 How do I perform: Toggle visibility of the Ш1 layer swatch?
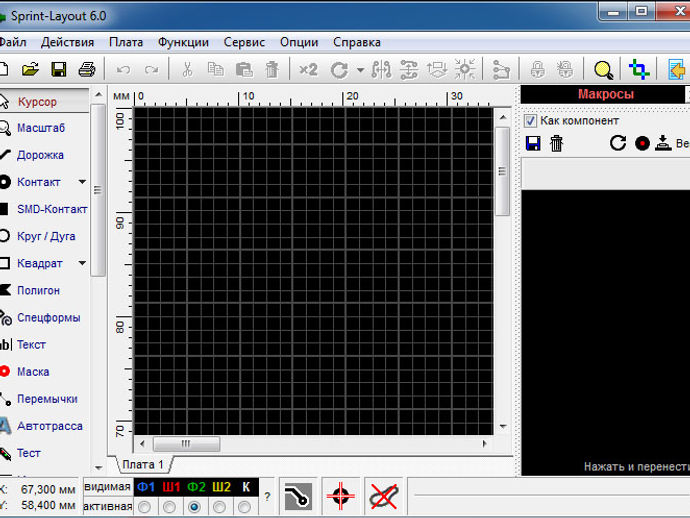(x=171, y=487)
